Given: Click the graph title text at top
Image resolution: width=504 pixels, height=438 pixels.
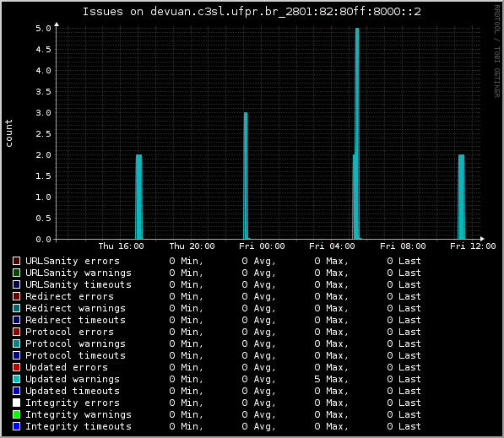Looking at the screenshot, I should coord(252,12).
